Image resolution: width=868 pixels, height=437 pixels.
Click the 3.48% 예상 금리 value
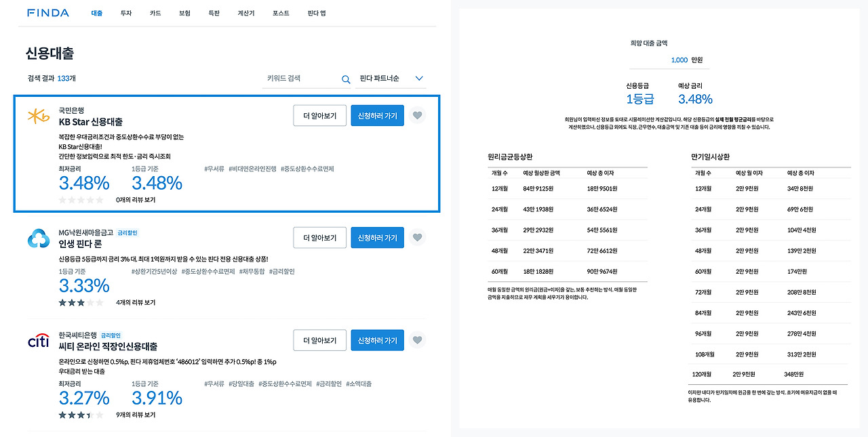[x=695, y=99]
